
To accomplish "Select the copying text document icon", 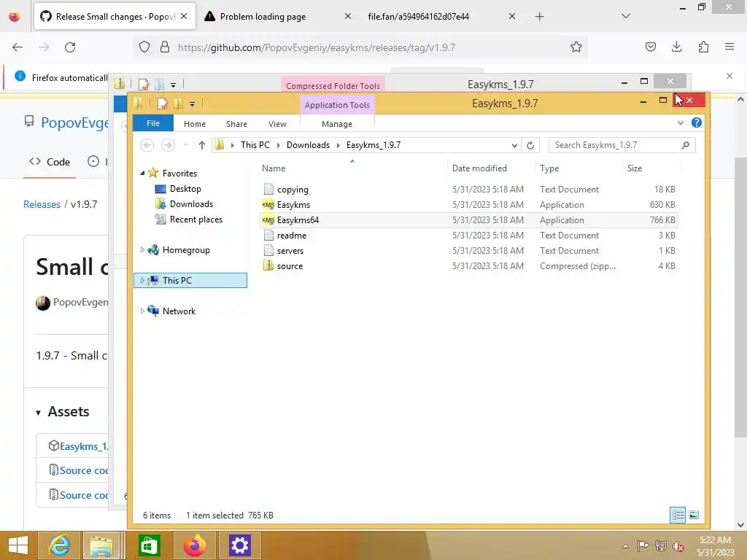I will (x=268, y=189).
